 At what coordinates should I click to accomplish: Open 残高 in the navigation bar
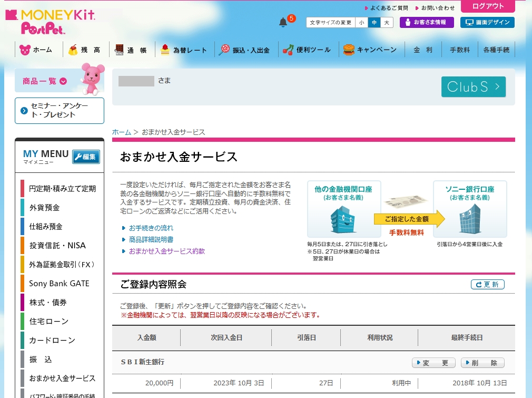84,50
